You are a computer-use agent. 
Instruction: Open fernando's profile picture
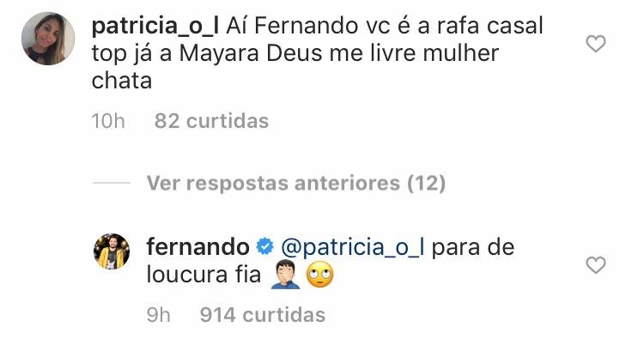pyautogui.click(x=112, y=251)
